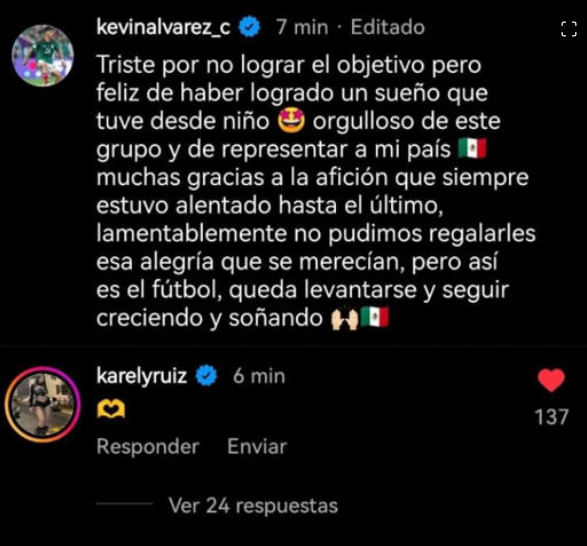Click the fullscreen corners icon
The width and height of the screenshot is (587, 546).
click(x=569, y=29)
